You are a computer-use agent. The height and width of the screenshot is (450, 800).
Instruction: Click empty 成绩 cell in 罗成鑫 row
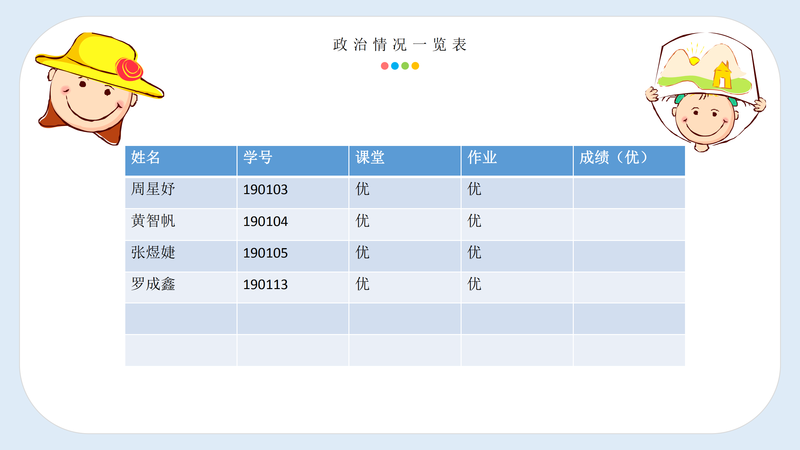[629, 287]
